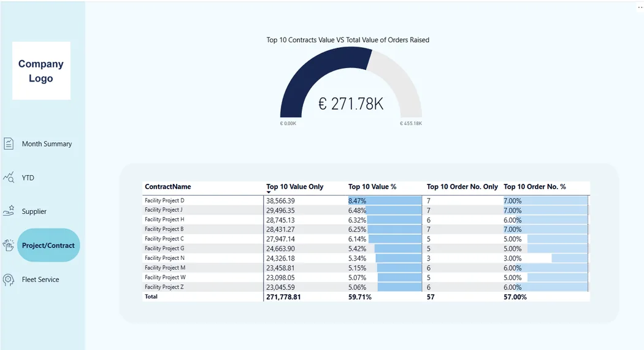Sort by Top 10 Value Only header
The image size is (644, 350).
coord(294,187)
